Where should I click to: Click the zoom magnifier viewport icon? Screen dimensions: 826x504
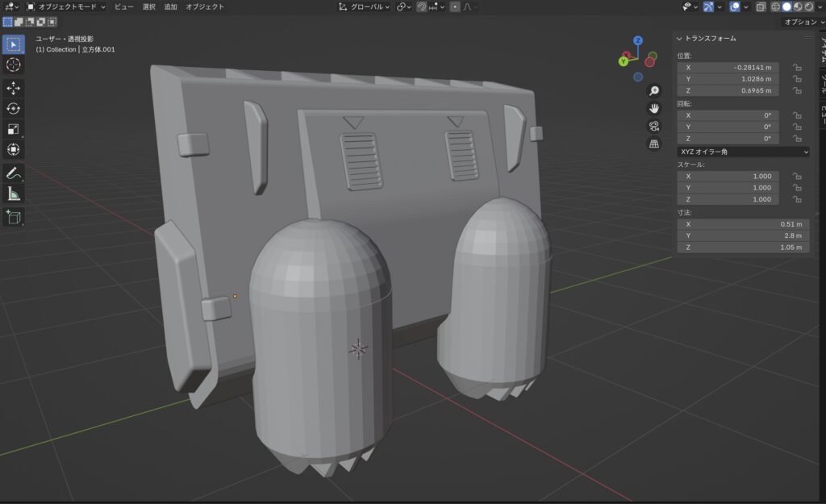(654, 90)
